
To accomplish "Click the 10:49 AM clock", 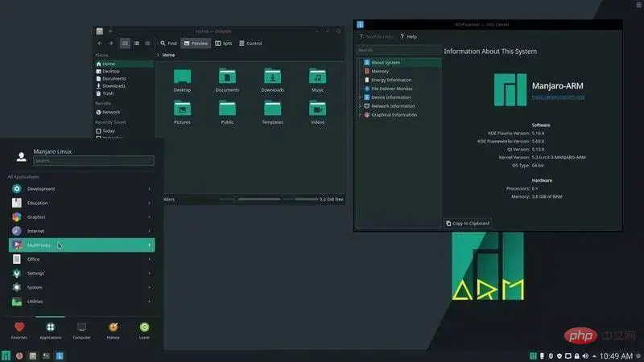I will pyautogui.click(x=616, y=356).
